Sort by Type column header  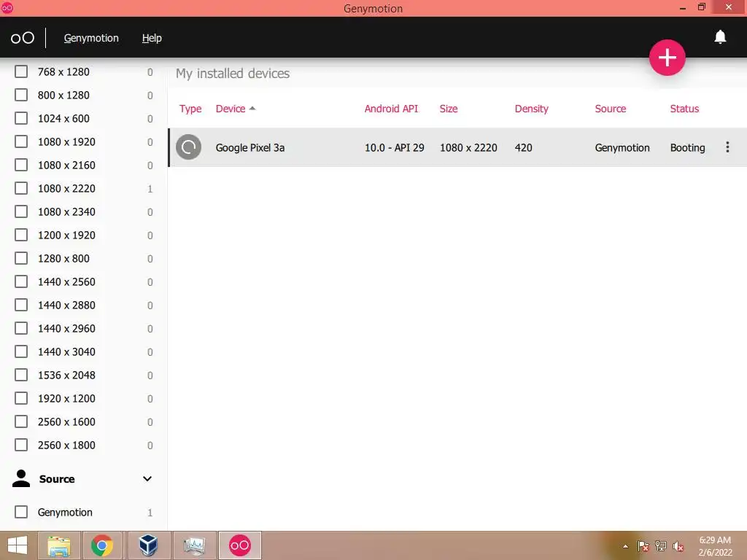pyautogui.click(x=190, y=109)
